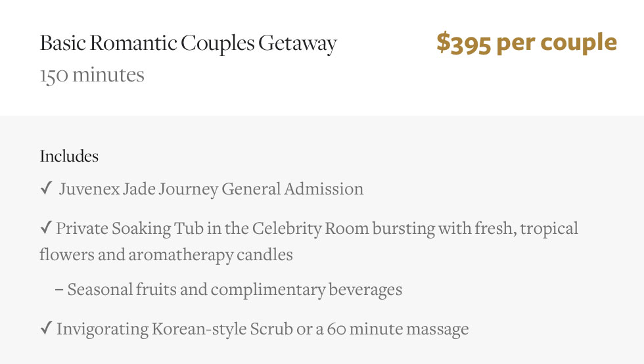Click flowers and aromatherapy candles line
The width and height of the screenshot is (644, 364).
(x=166, y=255)
